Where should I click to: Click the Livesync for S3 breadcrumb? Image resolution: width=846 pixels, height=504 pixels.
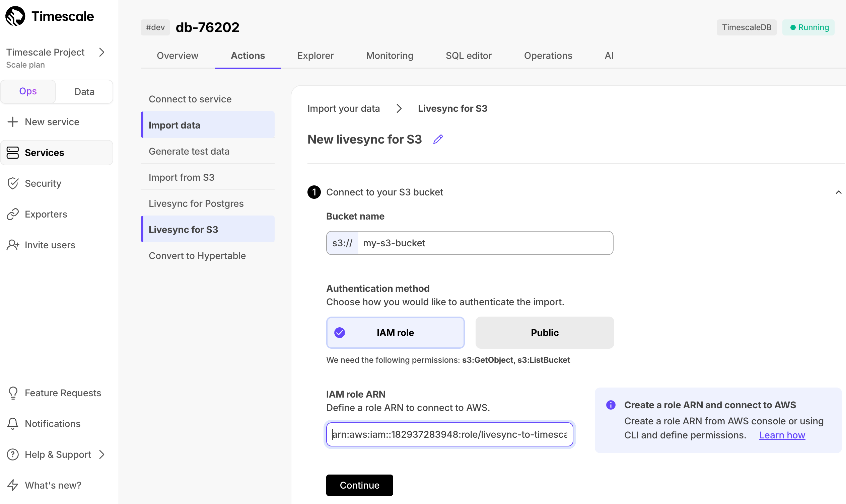click(x=452, y=109)
